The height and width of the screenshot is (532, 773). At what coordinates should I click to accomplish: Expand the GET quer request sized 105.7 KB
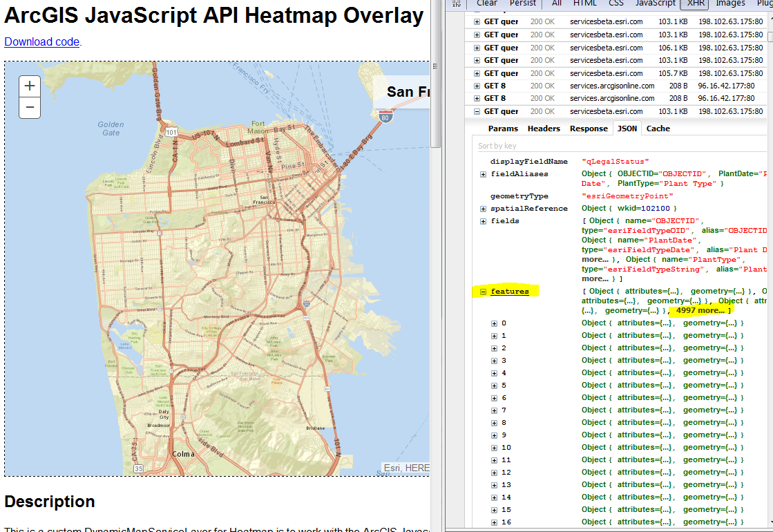[x=477, y=73]
